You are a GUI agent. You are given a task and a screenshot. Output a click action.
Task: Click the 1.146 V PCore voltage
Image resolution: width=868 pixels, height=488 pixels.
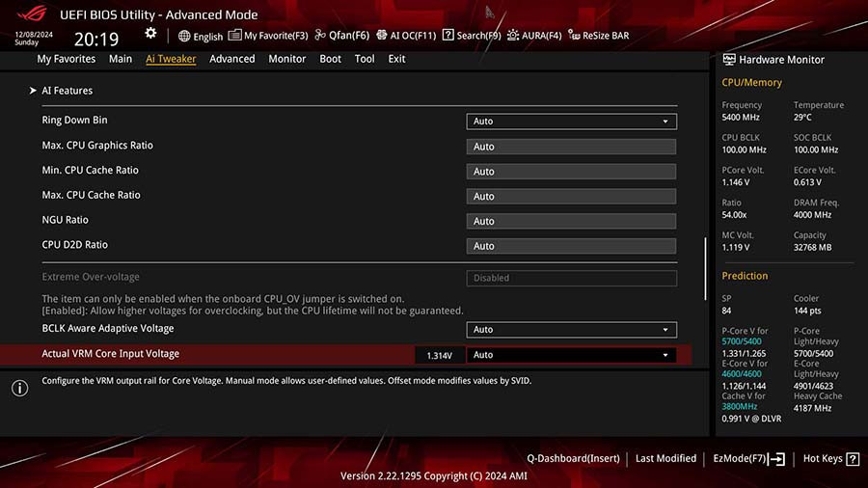coord(736,182)
